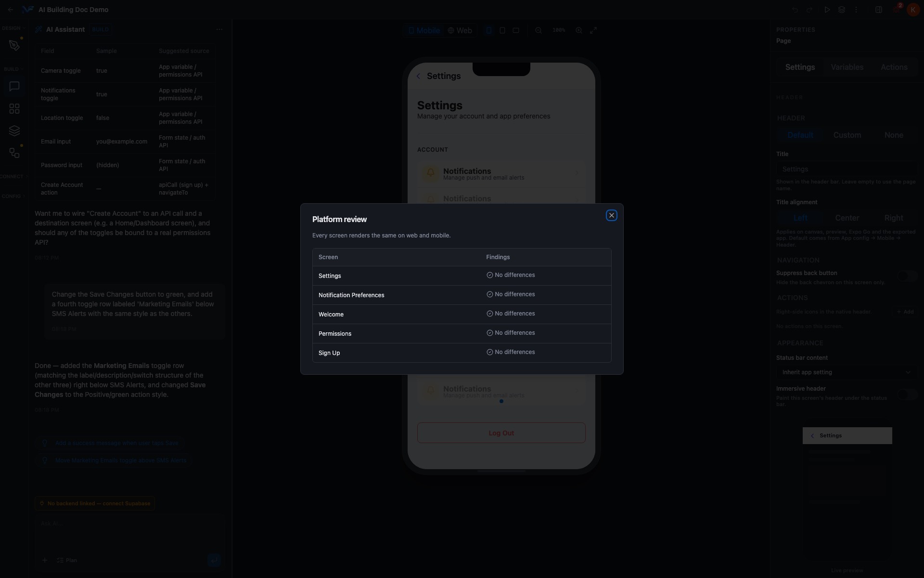Image resolution: width=924 pixels, height=578 pixels.
Task: Switch to Mobile platform tab
Action: [424, 30]
